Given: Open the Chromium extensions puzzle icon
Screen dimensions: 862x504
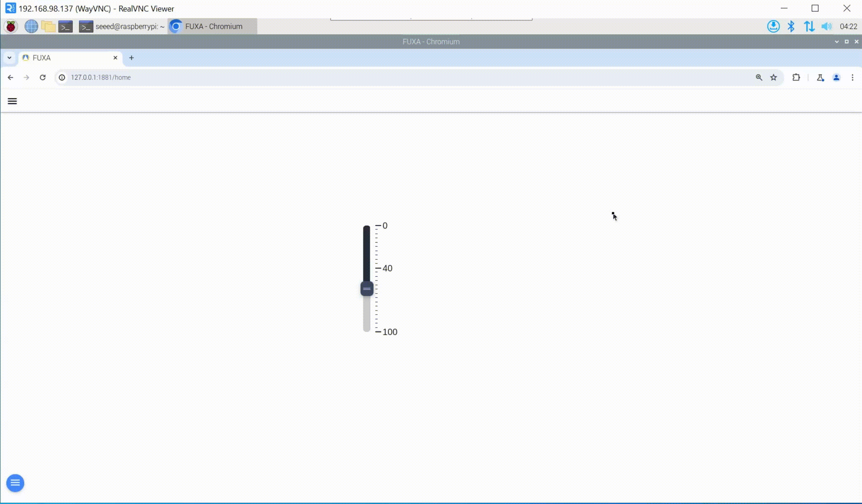Looking at the screenshot, I should (796, 78).
